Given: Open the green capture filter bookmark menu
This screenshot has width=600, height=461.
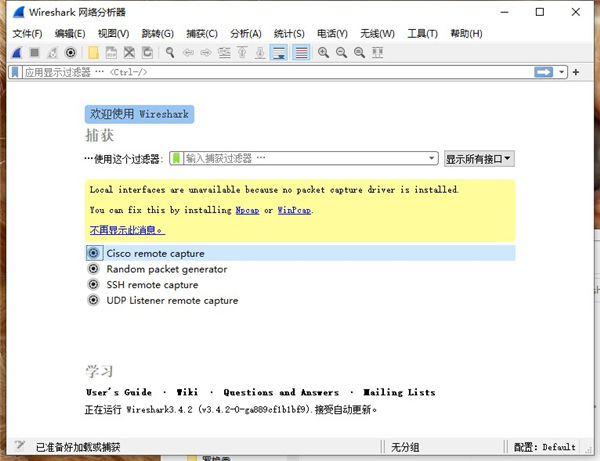Looking at the screenshot, I should click(176, 158).
